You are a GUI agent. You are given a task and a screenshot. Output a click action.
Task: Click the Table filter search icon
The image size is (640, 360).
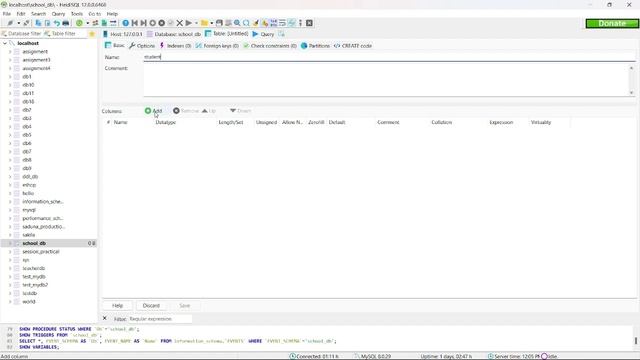[x=47, y=34]
